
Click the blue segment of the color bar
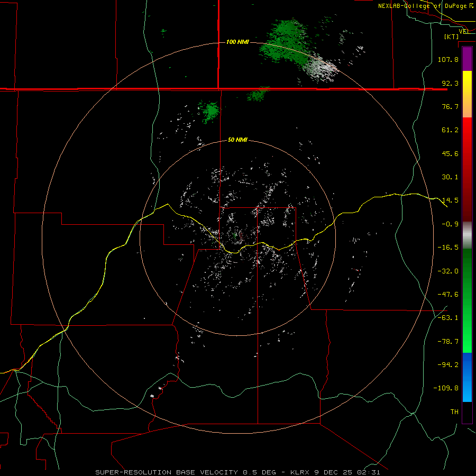pos(467,377)
